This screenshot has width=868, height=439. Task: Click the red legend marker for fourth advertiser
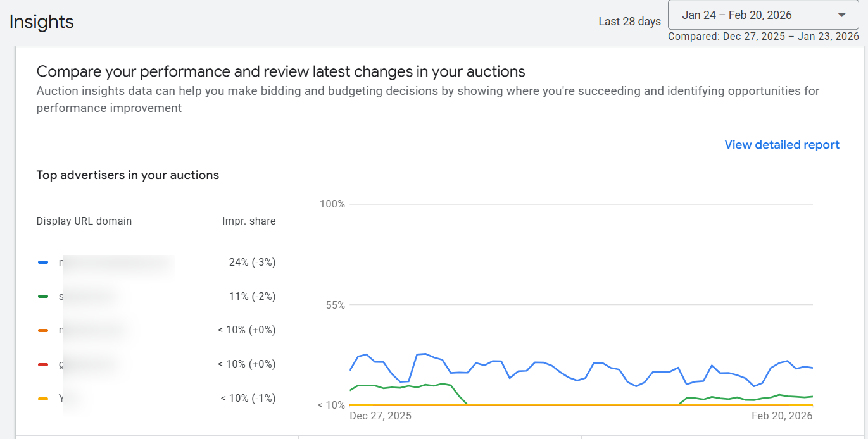43,364
